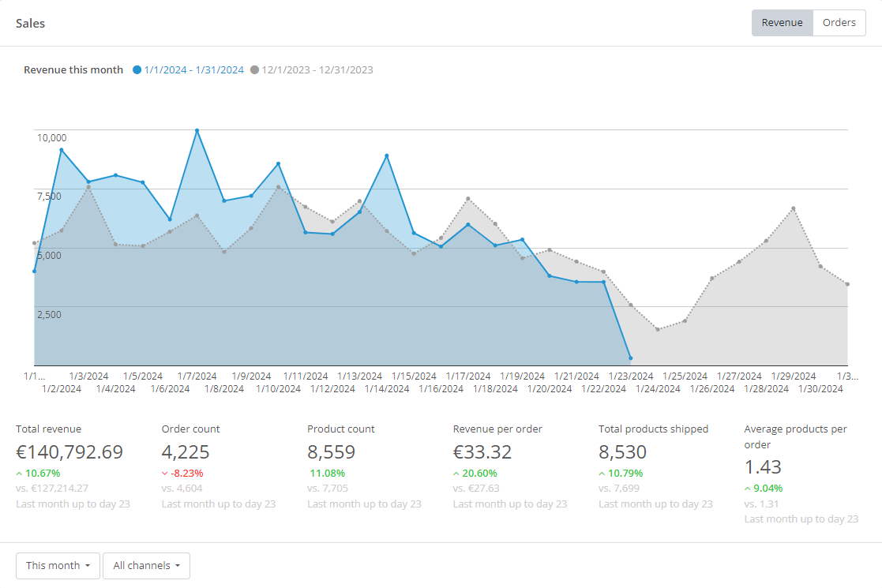This screenshot has height=588, width=882.
Task: Click the last blue data point on 1/23/2024
Action: tap(630, 358)
